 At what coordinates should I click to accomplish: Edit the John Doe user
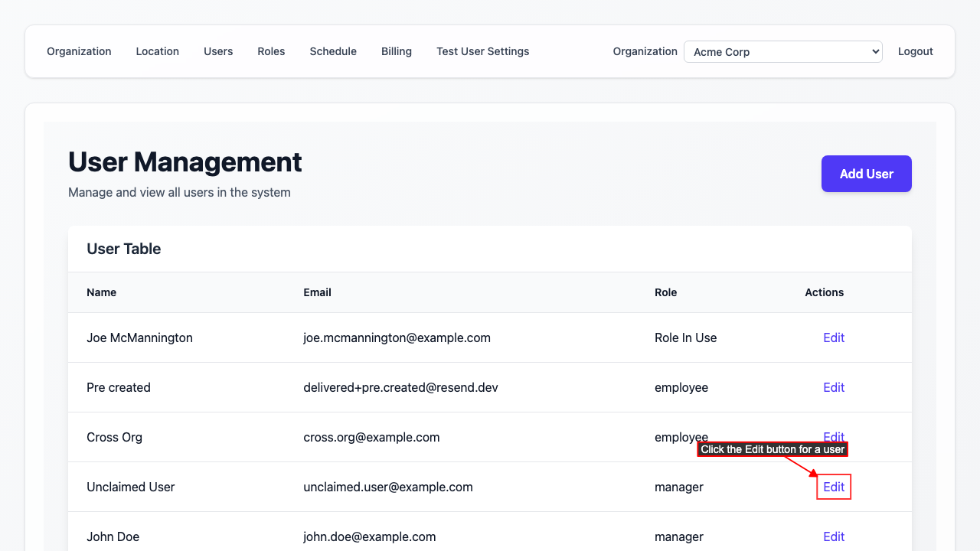pos(833,536)
